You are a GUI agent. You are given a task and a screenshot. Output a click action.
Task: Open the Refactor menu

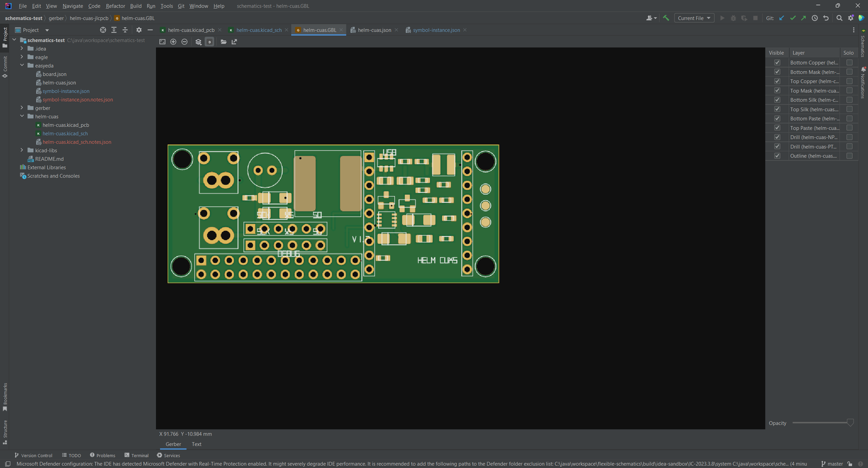point(116,6)
